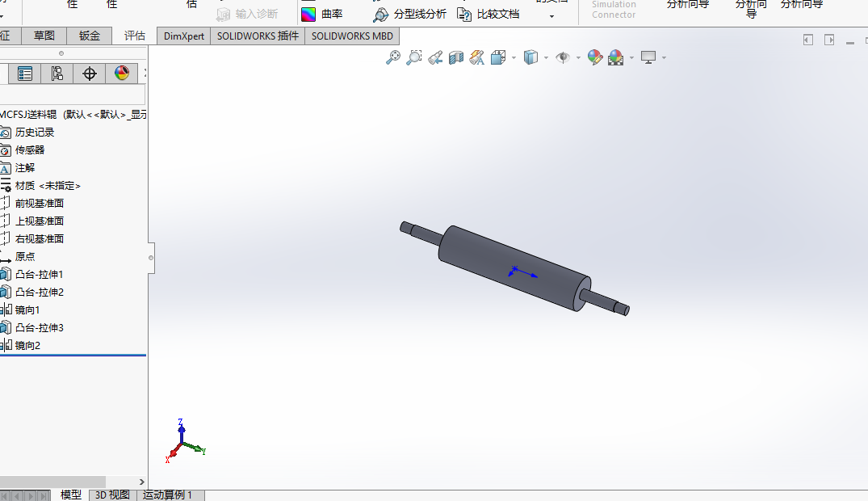The height and width of the screenshot is (501, 868).
Task: Switch to 运动算例 1 tab
Action: click(x=168, y=495)
